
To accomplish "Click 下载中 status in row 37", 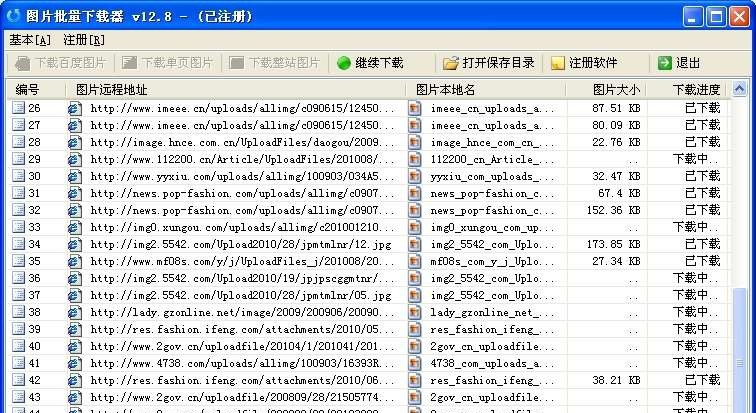I will click(x=696, y=295).
